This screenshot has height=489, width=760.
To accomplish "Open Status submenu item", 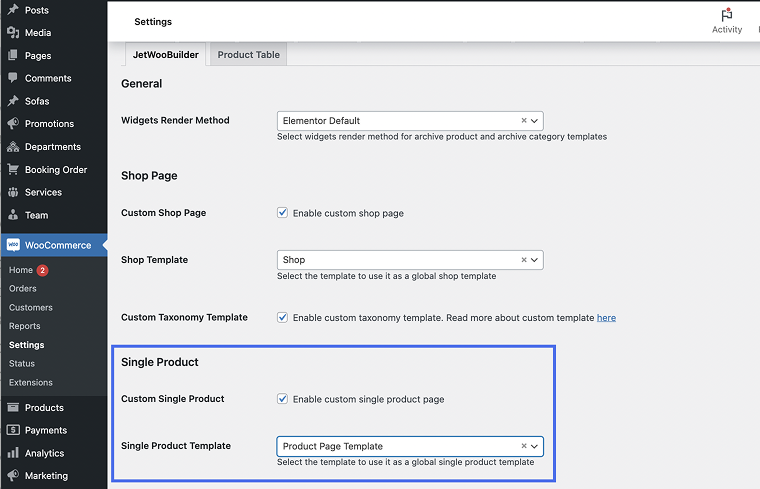I will [x=22, y=363].
